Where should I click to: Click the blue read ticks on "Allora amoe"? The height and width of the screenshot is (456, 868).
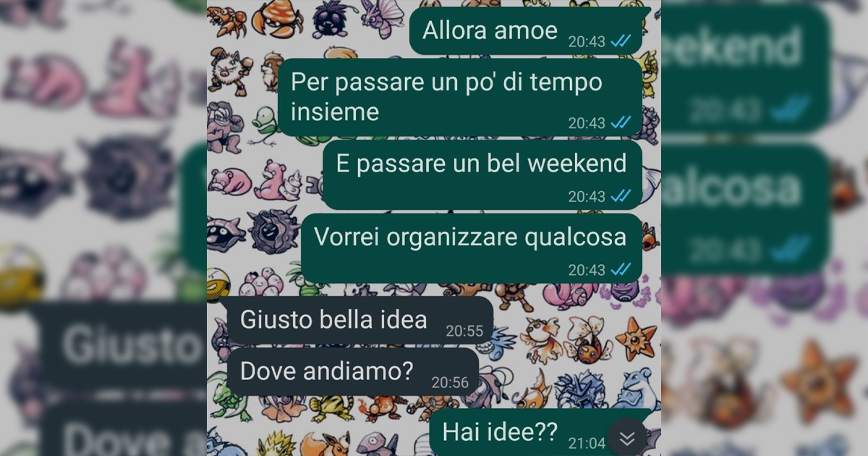coord(621,41)
